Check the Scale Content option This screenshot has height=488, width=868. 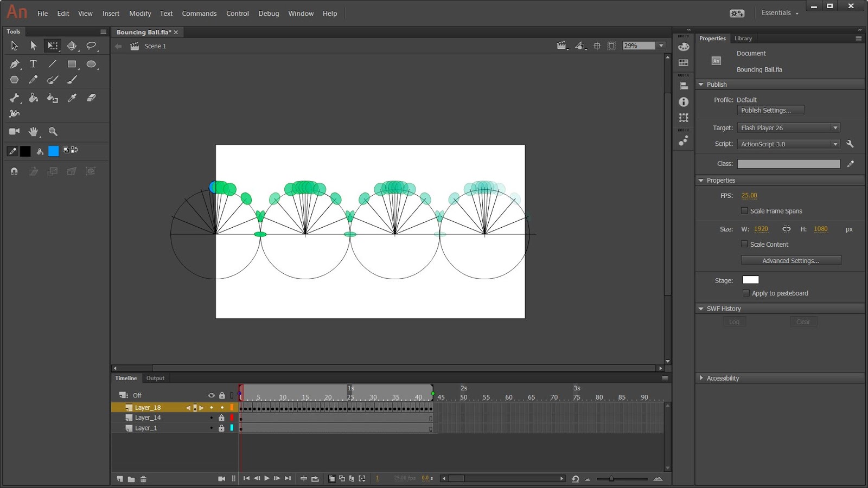click(744, 244)
